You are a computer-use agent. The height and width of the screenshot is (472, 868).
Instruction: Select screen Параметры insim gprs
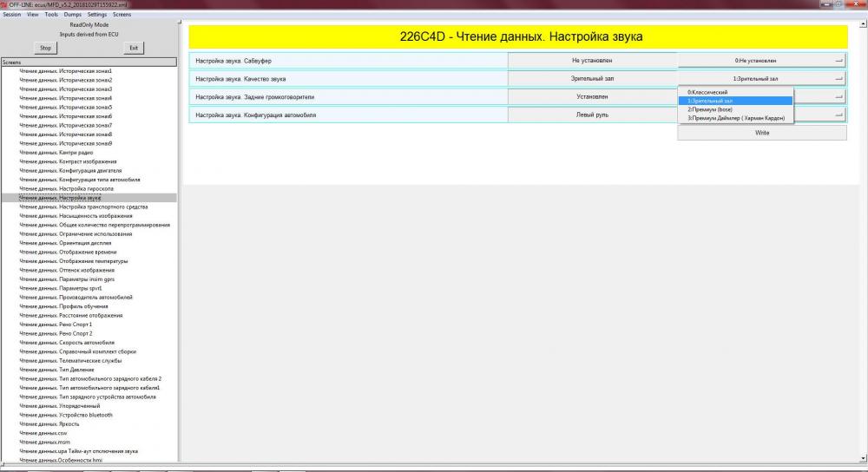click(x=67, y=279)
